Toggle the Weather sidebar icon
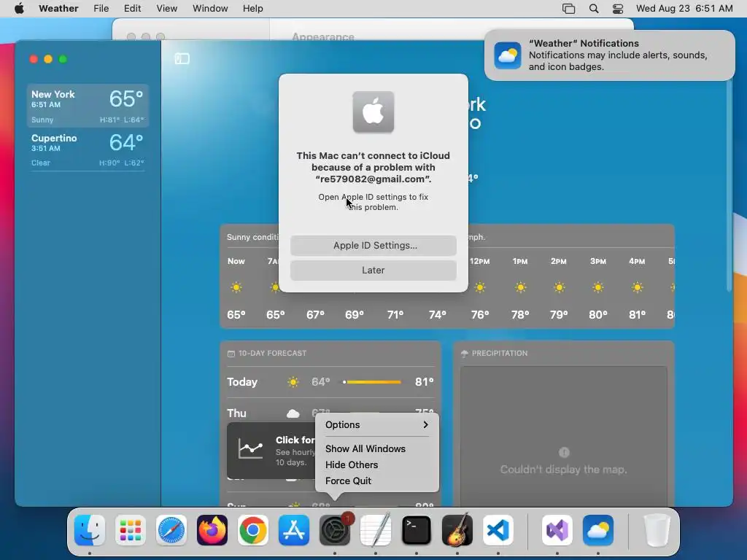Image resolution: width=747 pixels, height=560 pixels. pyautogui.click(x=182, y=58)
